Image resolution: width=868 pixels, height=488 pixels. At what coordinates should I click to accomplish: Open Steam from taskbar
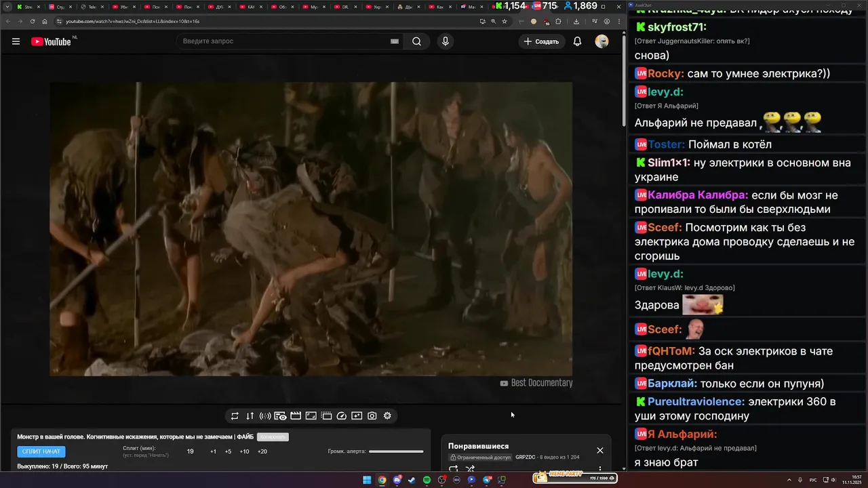(x=411, y=480)
